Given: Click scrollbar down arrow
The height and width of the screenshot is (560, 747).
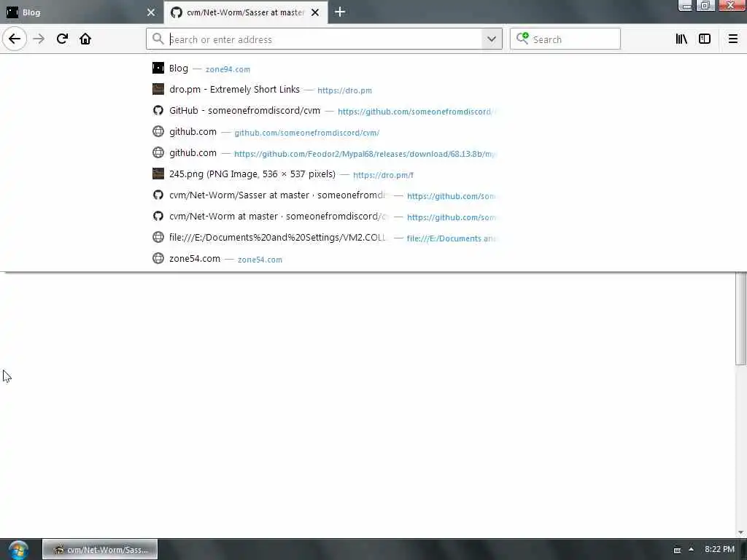Looking at the screenshot, I should pos(741,532).
